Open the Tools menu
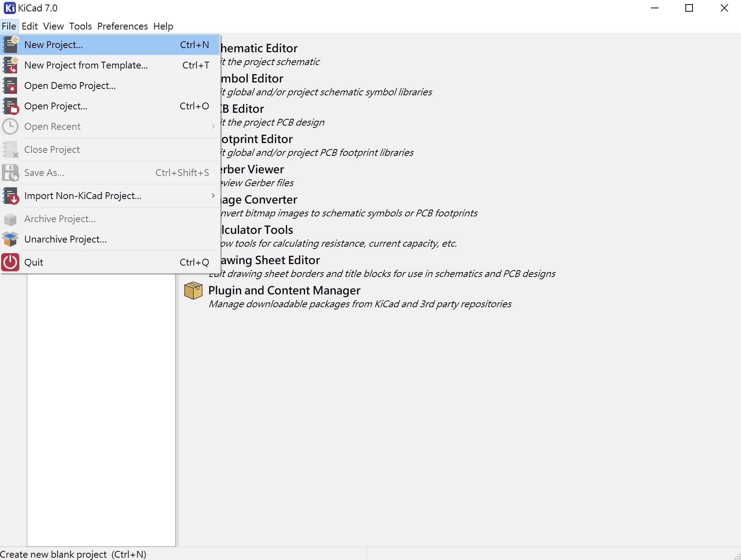741x560 pixels. coord(80,26)
